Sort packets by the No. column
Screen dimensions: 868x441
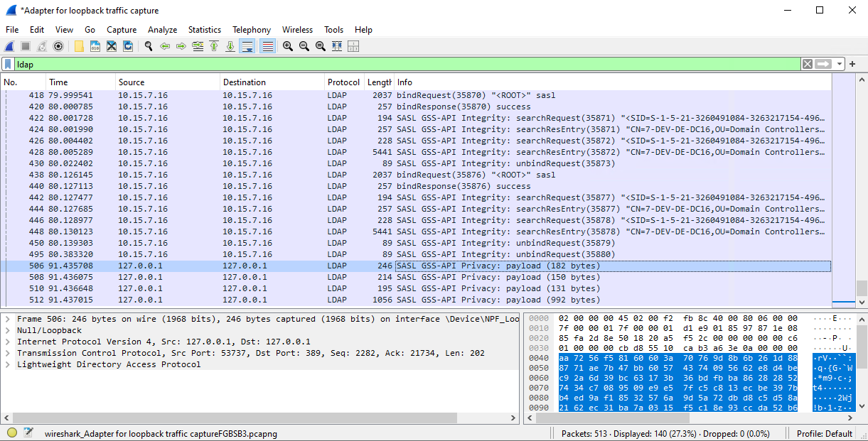click(x=23, y=82)
